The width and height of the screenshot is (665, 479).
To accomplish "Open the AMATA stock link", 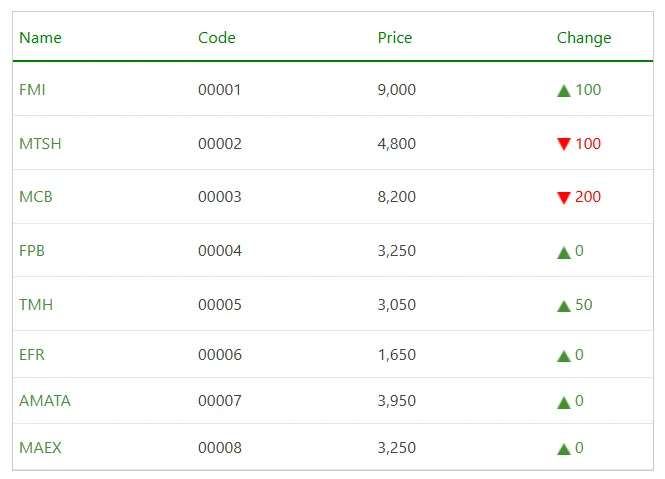I will click(x=45, y=401).
